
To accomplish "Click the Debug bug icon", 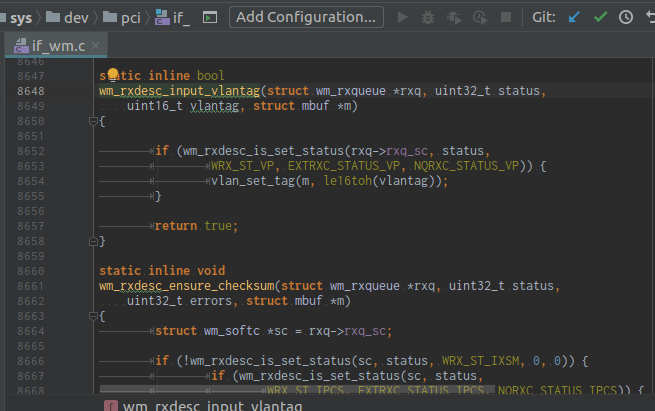I will [x=428, y=18].
